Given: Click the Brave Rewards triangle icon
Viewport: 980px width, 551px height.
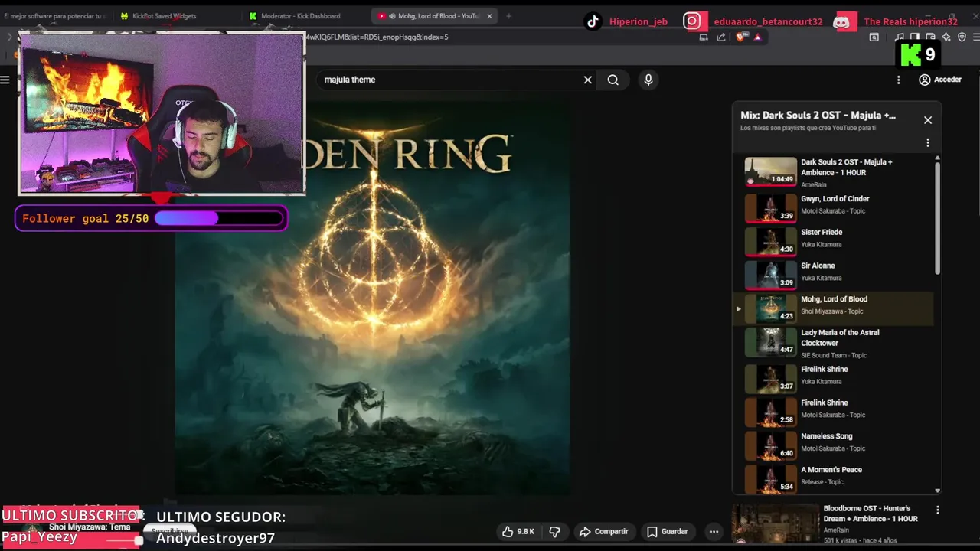Looking at the screenshot, I should 757,37.
